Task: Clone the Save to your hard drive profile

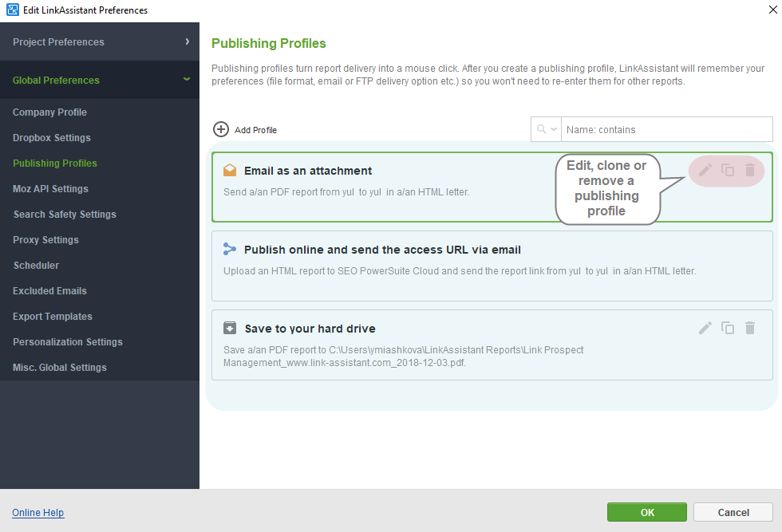Action: click(x=728, y=328)
